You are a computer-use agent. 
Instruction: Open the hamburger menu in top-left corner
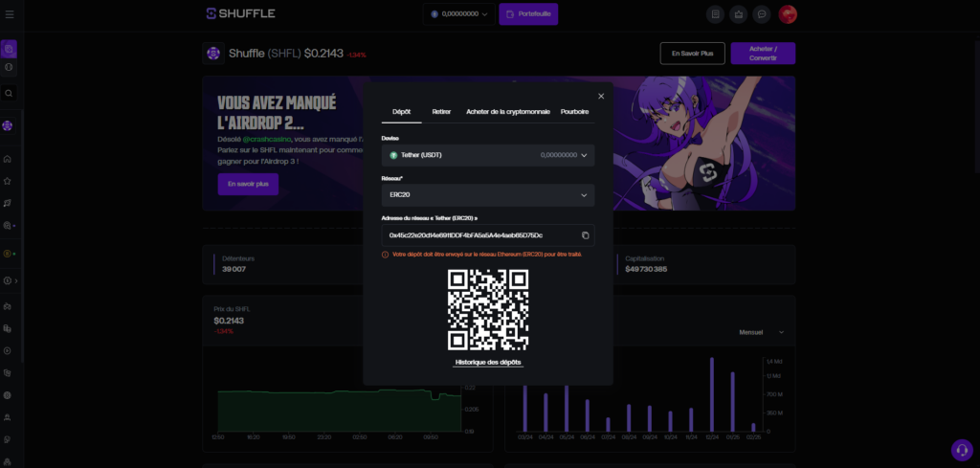pos(10,14)
